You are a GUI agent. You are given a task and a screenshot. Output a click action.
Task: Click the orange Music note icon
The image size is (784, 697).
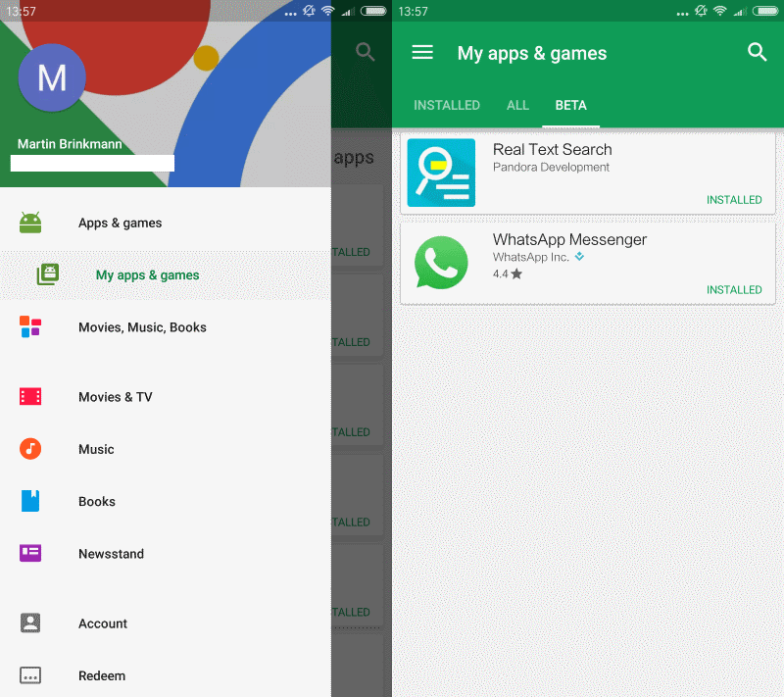pos(30,449)
